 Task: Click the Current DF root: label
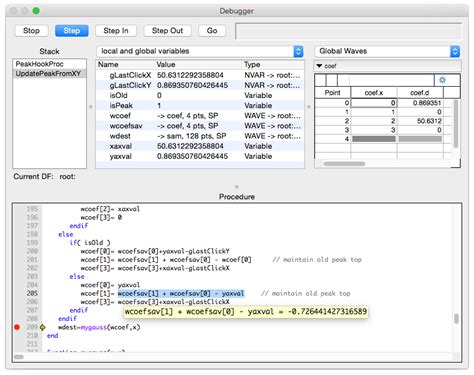(x=44, y=177)
